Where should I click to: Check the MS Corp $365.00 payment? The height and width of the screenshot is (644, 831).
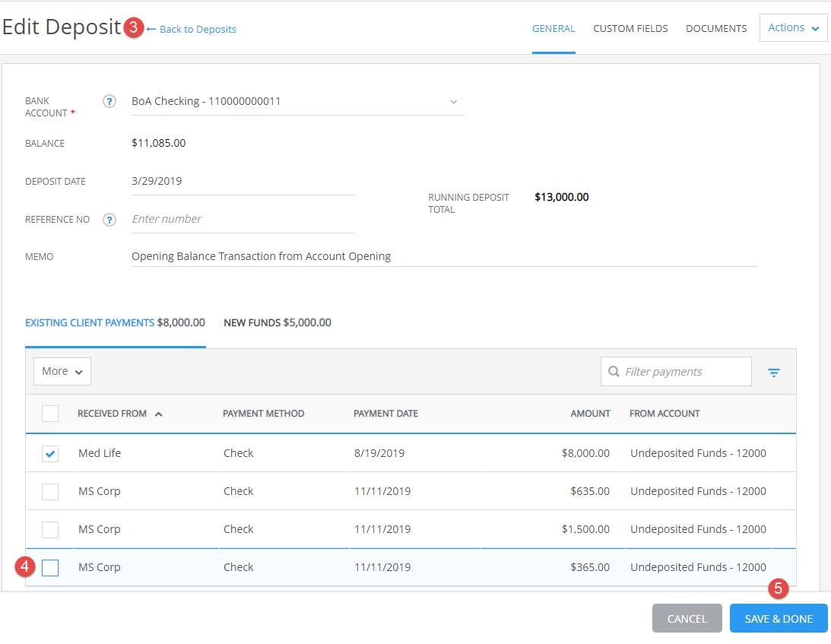click(50, 568)
